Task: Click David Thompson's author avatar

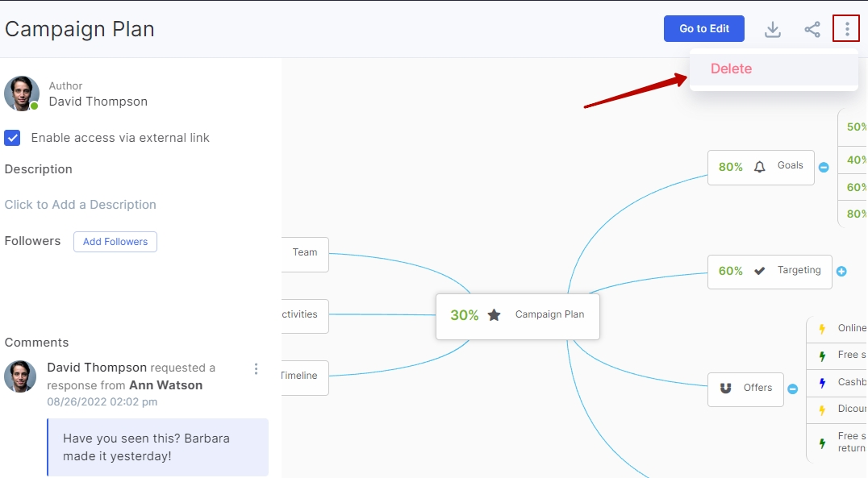Action: (22, 94)
